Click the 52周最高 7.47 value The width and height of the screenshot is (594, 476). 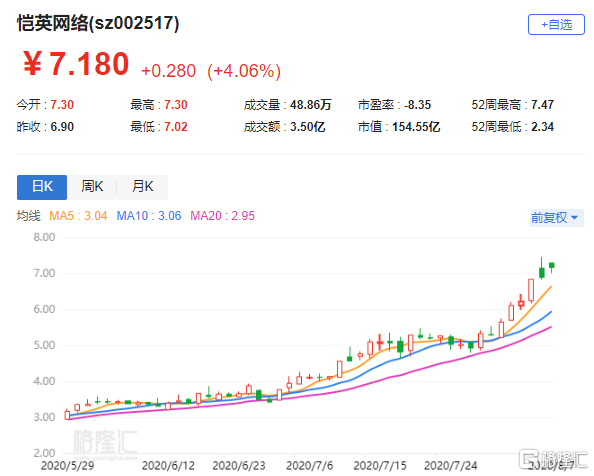[542, 105]
